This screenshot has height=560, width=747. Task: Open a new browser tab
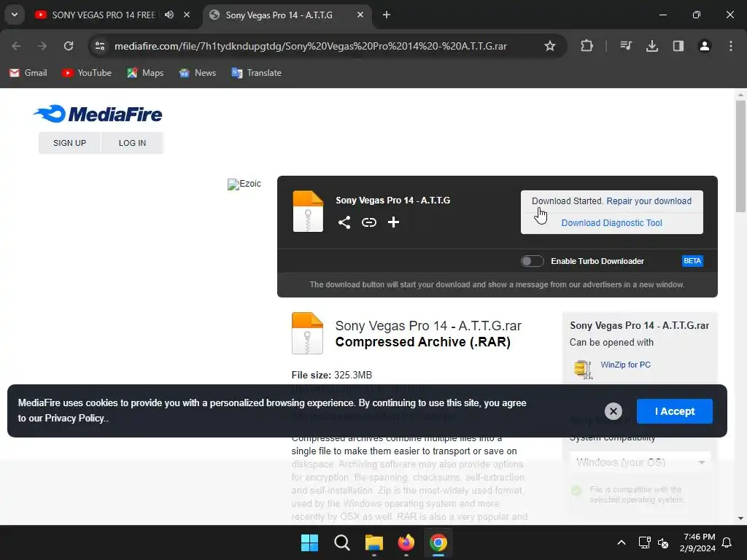(387, 15)
